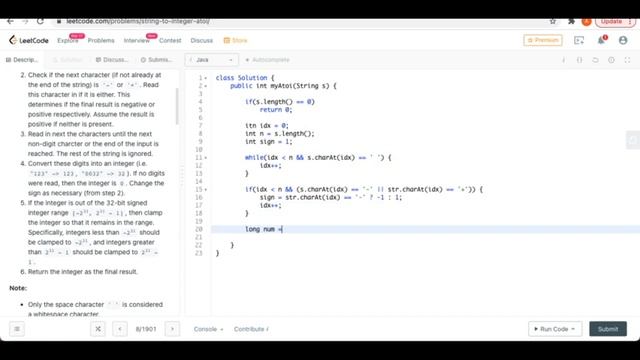The width and height of the screenshot is (640, 360).
Task: Click the LeetCode logo
Action: (29, 40)
